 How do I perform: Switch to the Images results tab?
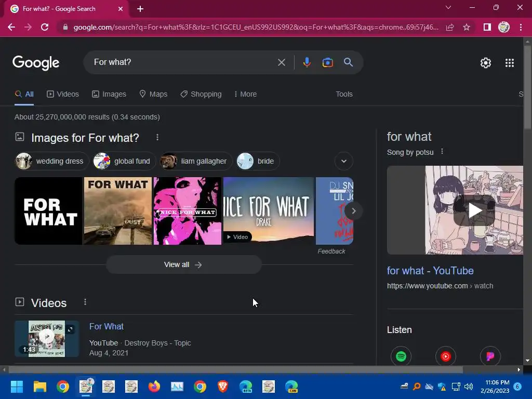tap(109, 94)
